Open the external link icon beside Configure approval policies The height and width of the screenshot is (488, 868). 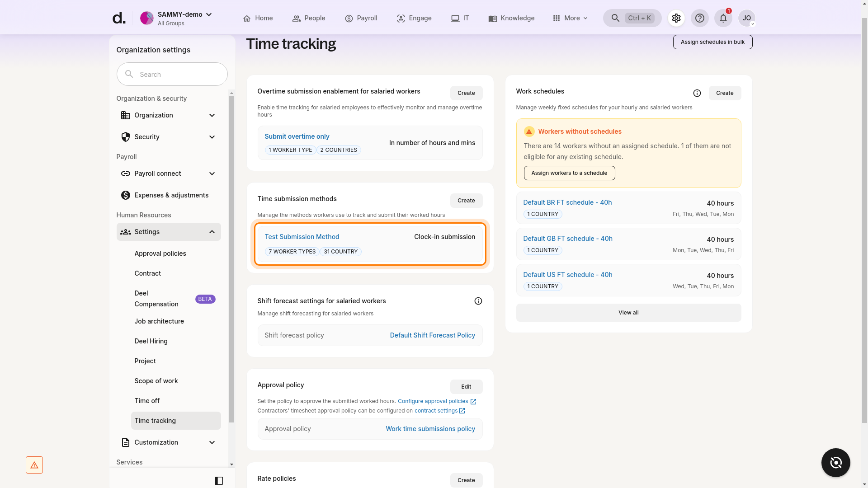[473, 401]
